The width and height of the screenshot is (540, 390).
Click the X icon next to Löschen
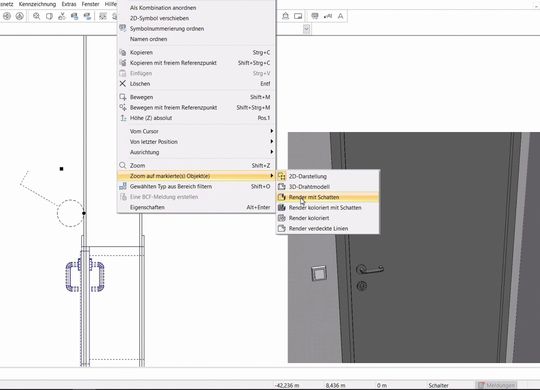coord(123,83)
